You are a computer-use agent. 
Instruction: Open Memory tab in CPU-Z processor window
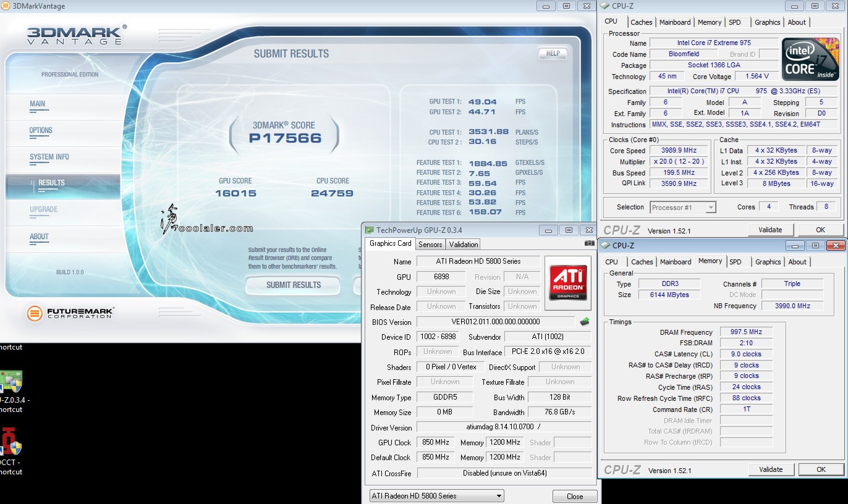click(710, 22)
